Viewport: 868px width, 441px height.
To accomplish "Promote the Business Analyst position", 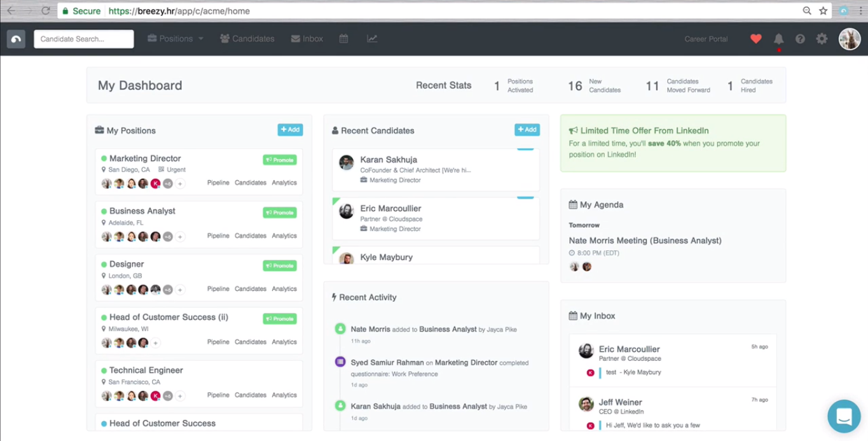I will point(279,212).
